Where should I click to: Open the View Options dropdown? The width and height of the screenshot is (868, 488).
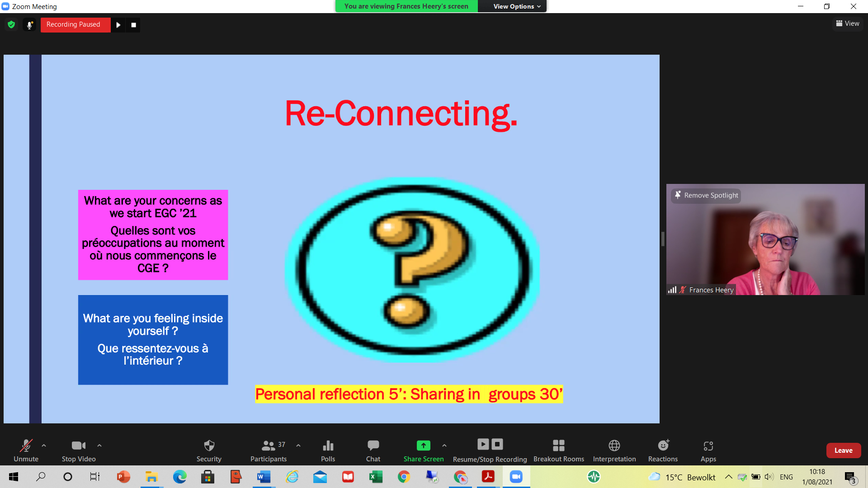(516, 6)
